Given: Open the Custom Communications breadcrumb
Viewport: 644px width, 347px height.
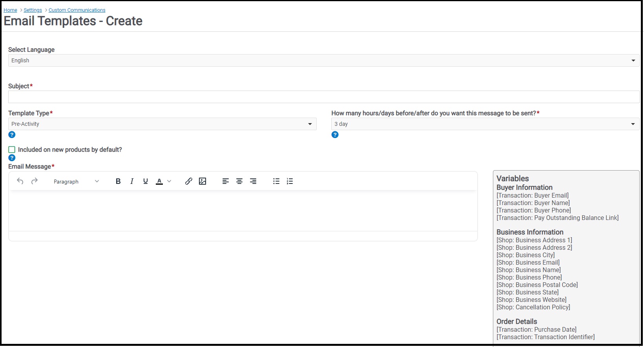Looking at the screenshot, I should pos(77,10).
